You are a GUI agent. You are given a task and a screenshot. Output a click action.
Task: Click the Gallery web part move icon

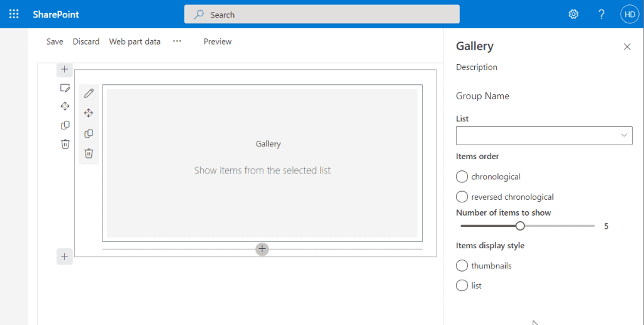click(x=89, y=113)
